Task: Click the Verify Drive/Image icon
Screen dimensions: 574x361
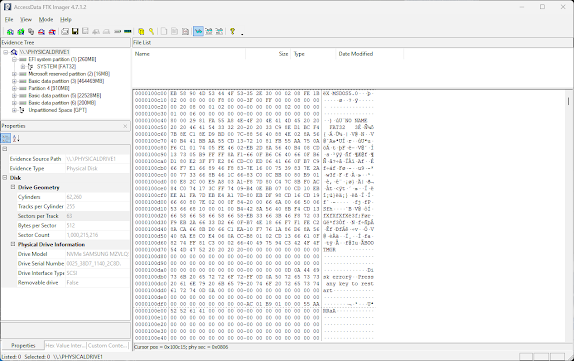Action: 117,31
